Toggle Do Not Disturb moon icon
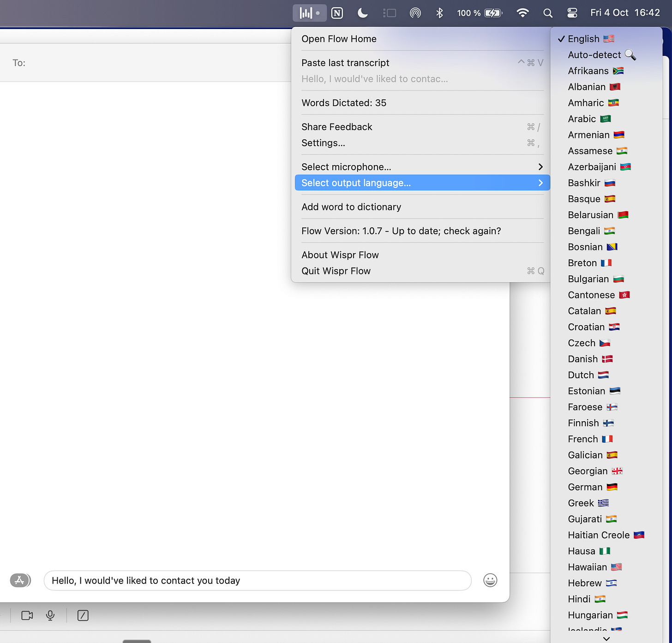This screenshot has width=672, height=643. click(363, 13)
